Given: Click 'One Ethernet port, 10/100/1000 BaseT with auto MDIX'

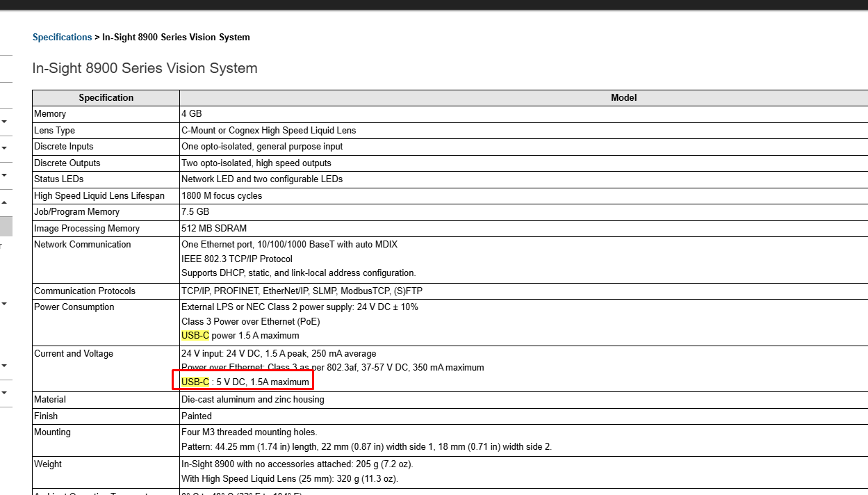Looking at the screenshot, I should click(289, 245).
